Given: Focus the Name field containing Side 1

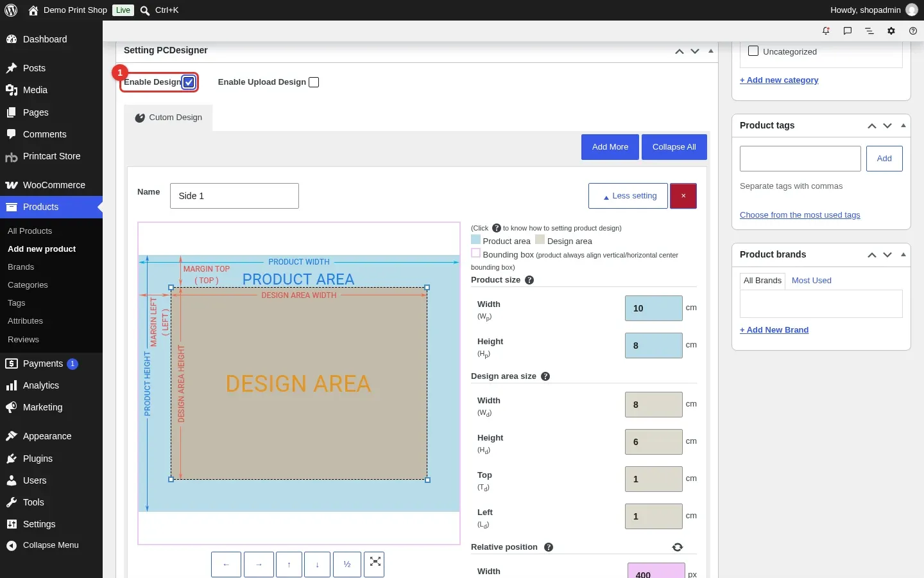Looking at the screenshot, I should point(234,196).
